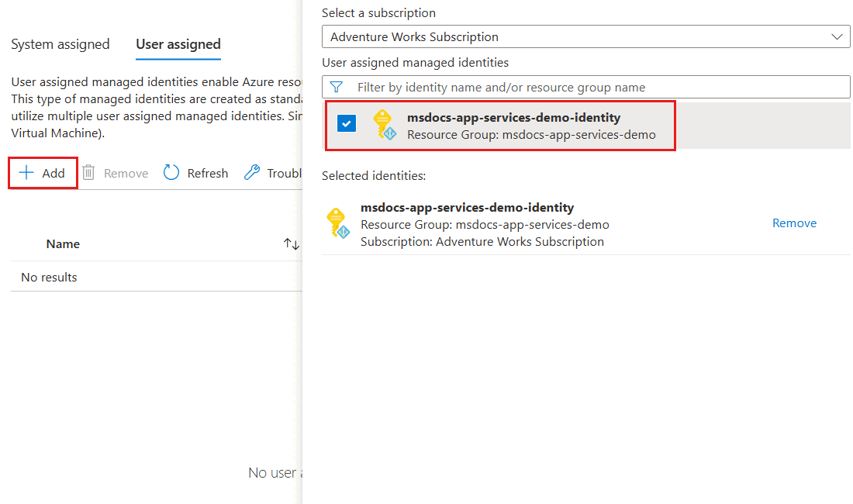The width and height of the screenshot is (853, 504).
Task: Focus the filter by identity name field
Action: [586, 87]
